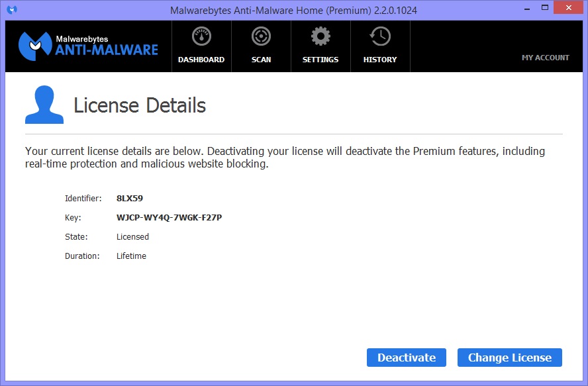Click the Key: label
The image size is (588, 386).
73,218
